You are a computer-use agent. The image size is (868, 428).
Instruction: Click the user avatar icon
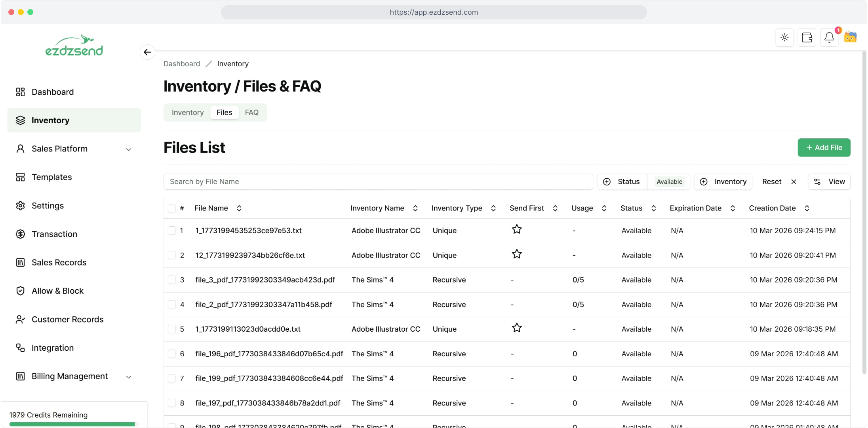tap(850, 37)
